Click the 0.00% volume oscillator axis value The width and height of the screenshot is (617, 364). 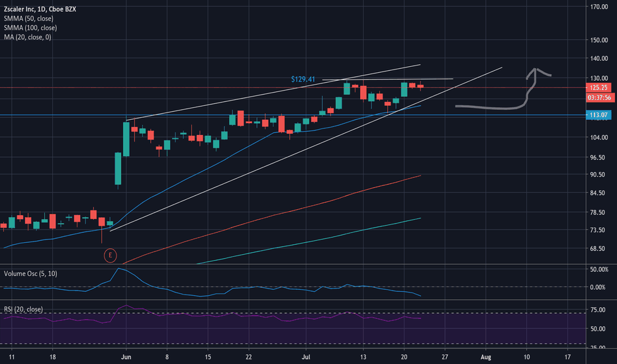(598, 287)
